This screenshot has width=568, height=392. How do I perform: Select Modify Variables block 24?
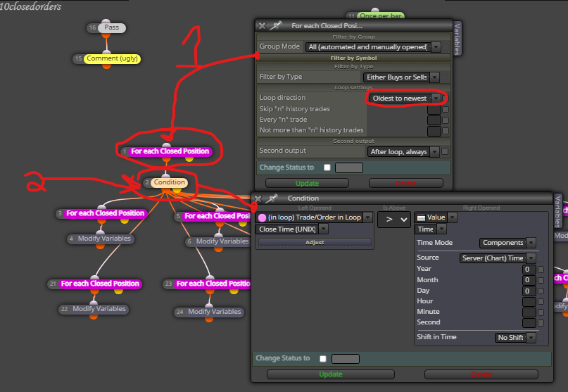pyautogui.click(x=214, y=312)
